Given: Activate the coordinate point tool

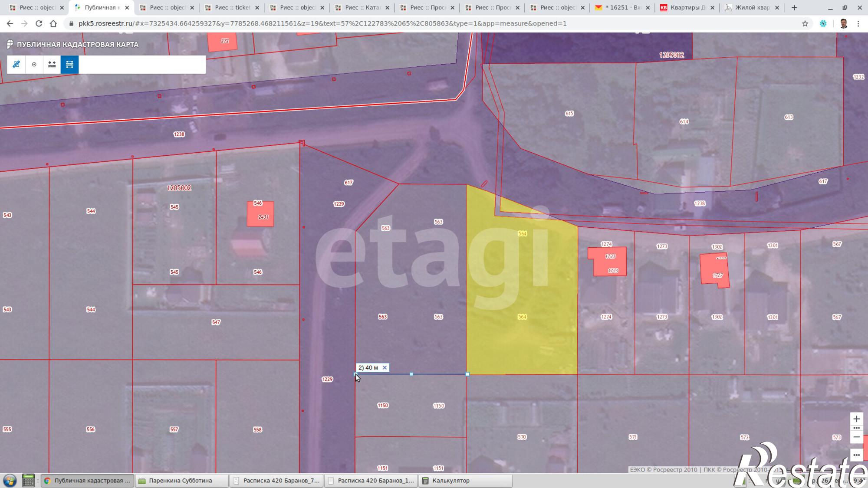Looking at the screenshot, I should tap(34, 64).
